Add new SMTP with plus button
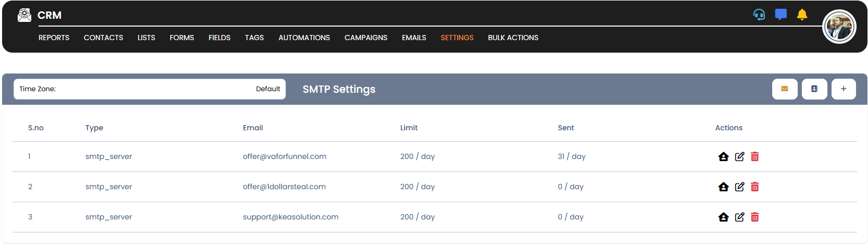868x246 pixels. tap(844, 89)
